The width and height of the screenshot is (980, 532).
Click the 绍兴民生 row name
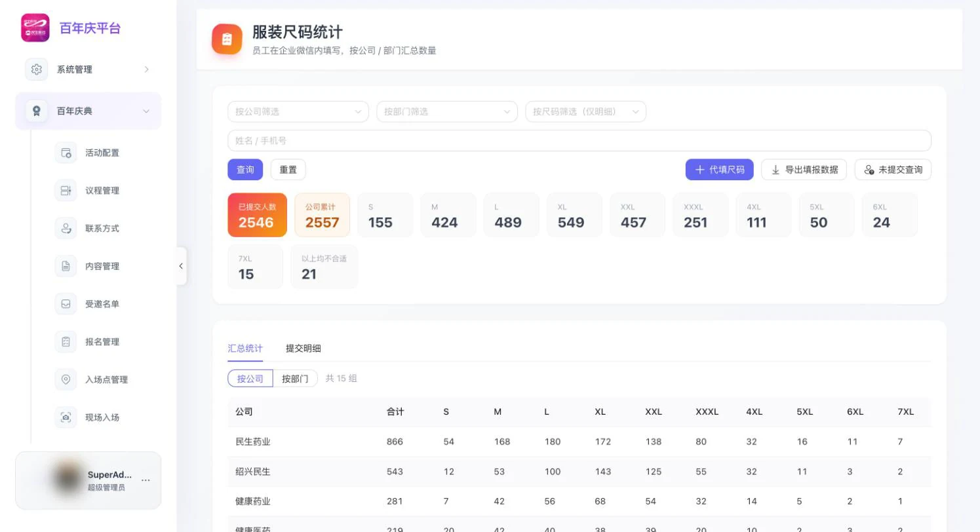tap(253, 472)
